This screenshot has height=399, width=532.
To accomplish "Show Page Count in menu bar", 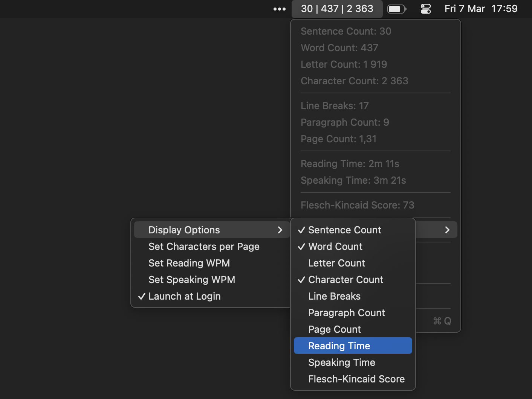I will [x=334, y=329].
